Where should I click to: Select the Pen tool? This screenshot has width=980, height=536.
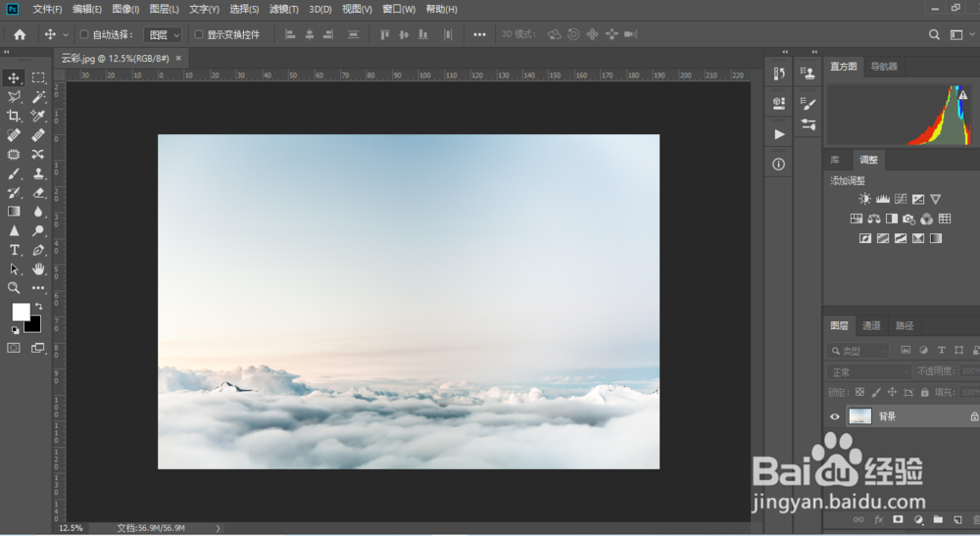tap(38, 250)
